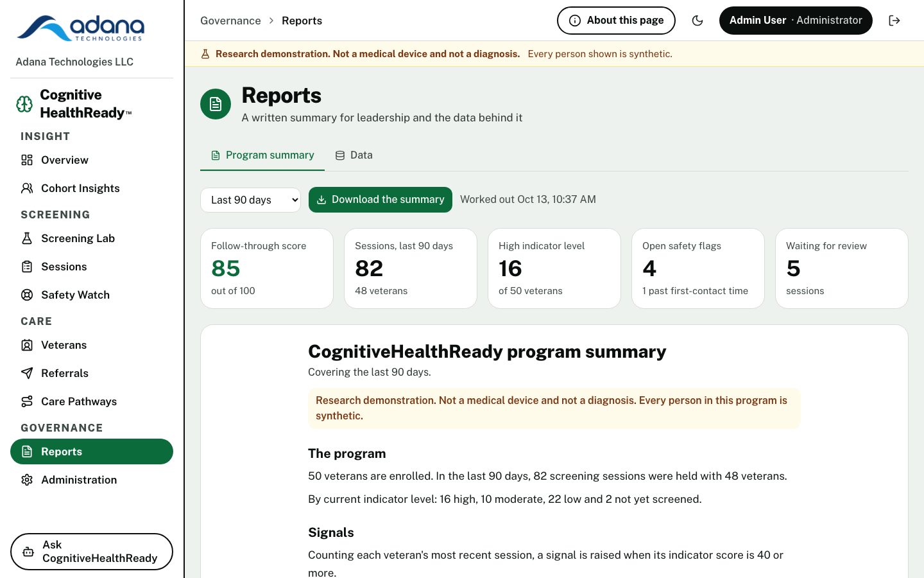Open the Overview sidebar icon

tap(27, 160)
